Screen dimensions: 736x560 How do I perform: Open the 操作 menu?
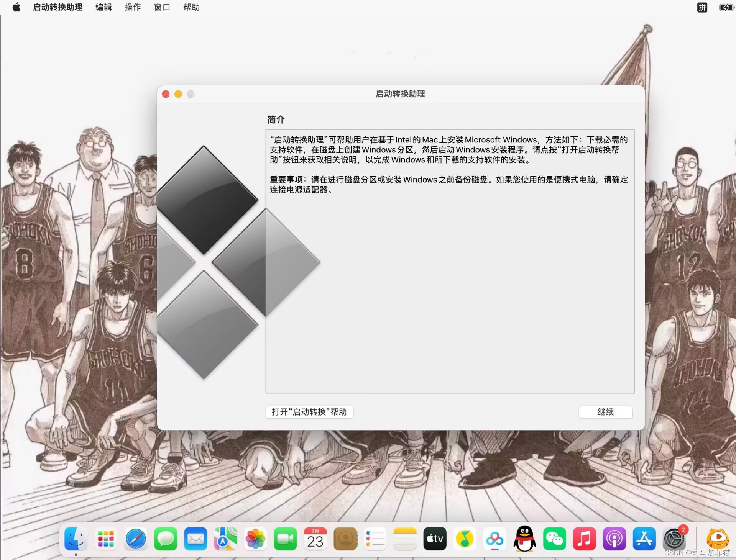point(133,7)
